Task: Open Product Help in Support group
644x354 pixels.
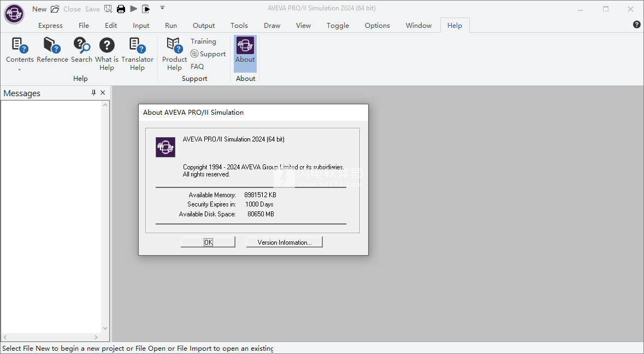Action: coord(174,54)
